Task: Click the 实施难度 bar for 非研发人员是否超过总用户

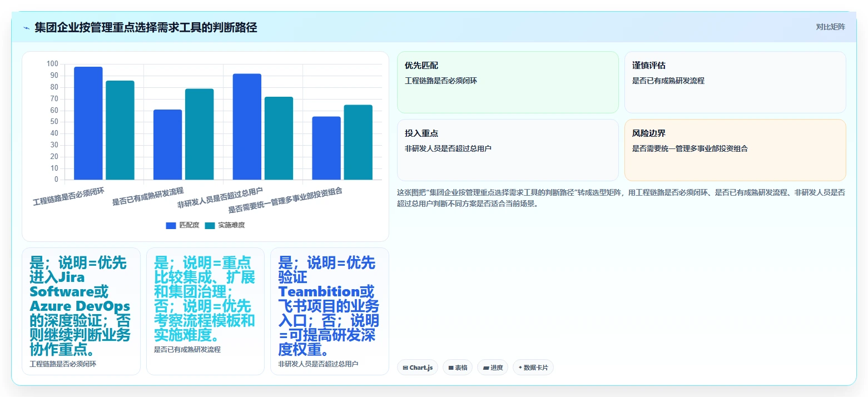Action: point(279,138)
